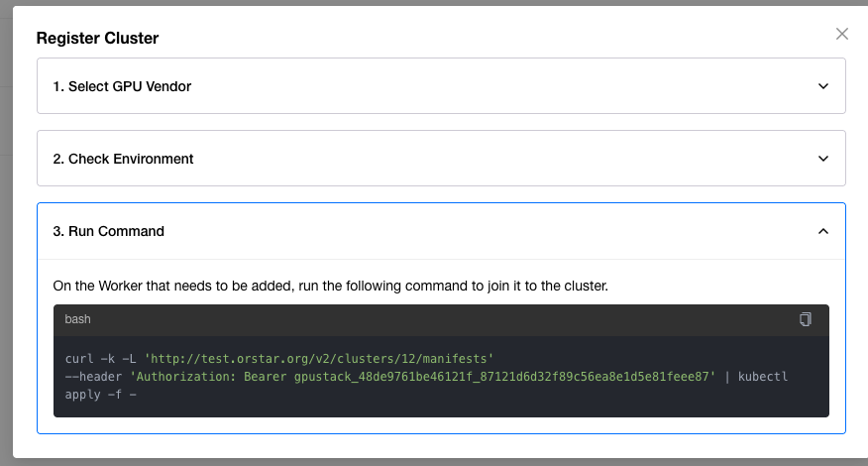The height and width of the screenshot is (466, 868).
Task: Open the '1. Select GPU Vendor' step heading
Action: (x=122, y=86)
